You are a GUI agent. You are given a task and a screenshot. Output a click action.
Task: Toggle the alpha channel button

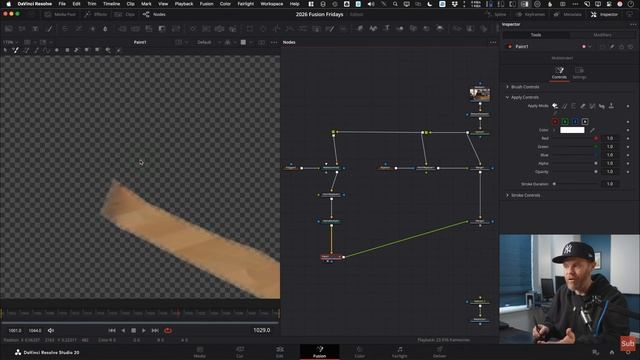(x=585, y=122)
